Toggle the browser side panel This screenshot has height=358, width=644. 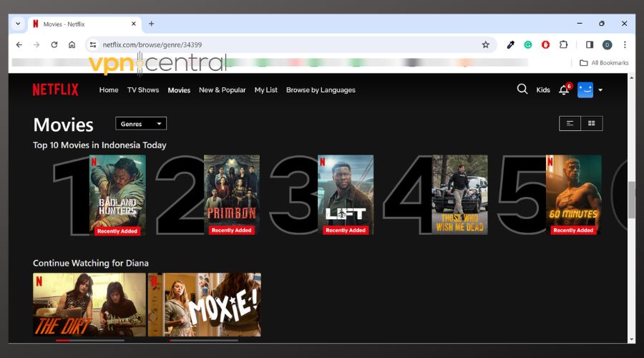[590, 45]
